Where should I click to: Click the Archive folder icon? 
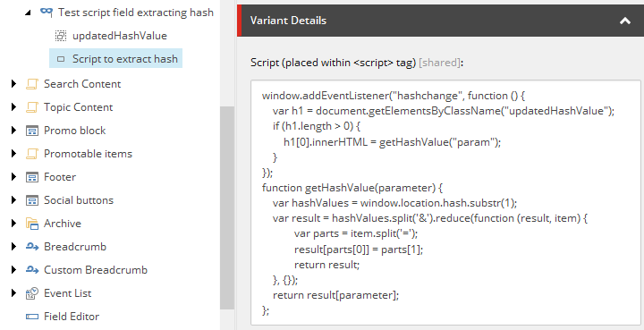click(31, 224)
